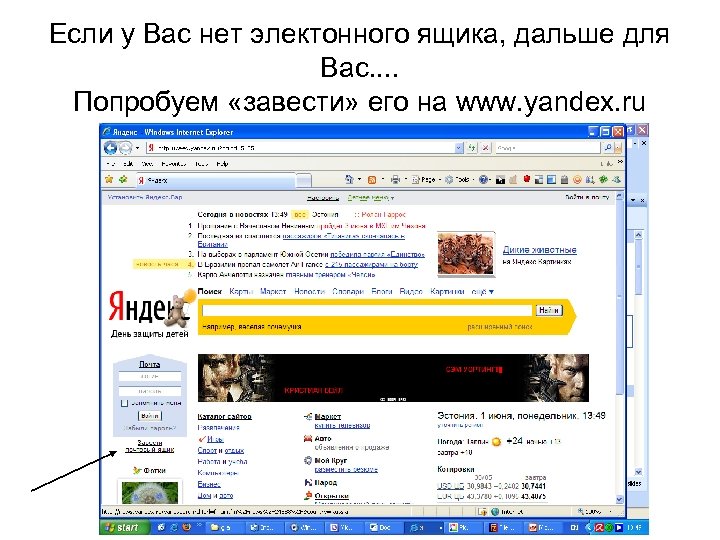Viewport: 720px width, 540px height.
Task: Click the scrollbar down arrow of page
Action: click(x=619, y=499)
